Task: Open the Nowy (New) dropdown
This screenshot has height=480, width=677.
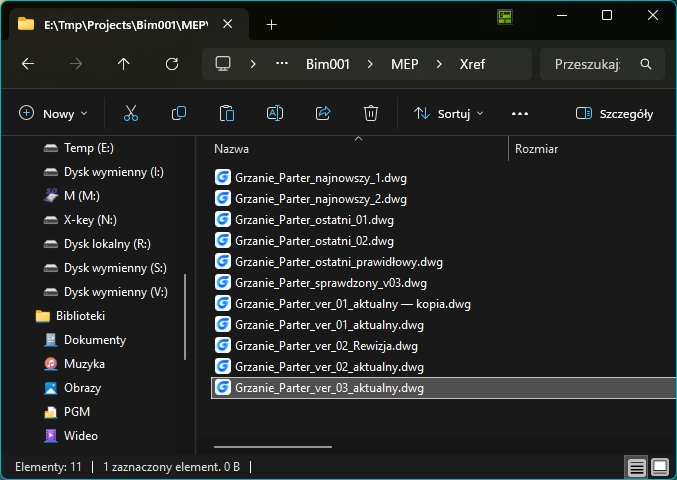Action: click(x=54, y=114)
